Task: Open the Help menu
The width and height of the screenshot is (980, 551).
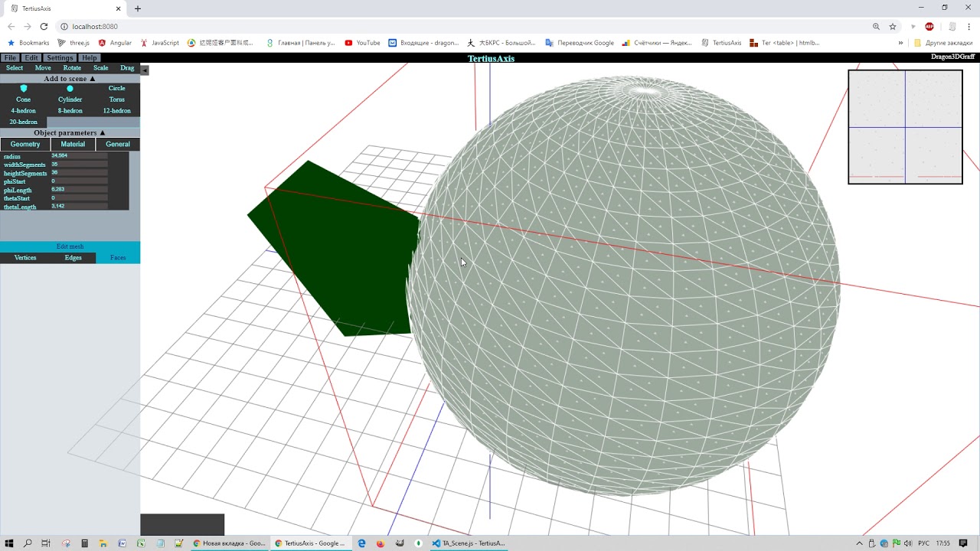Action: click(90, 58)
